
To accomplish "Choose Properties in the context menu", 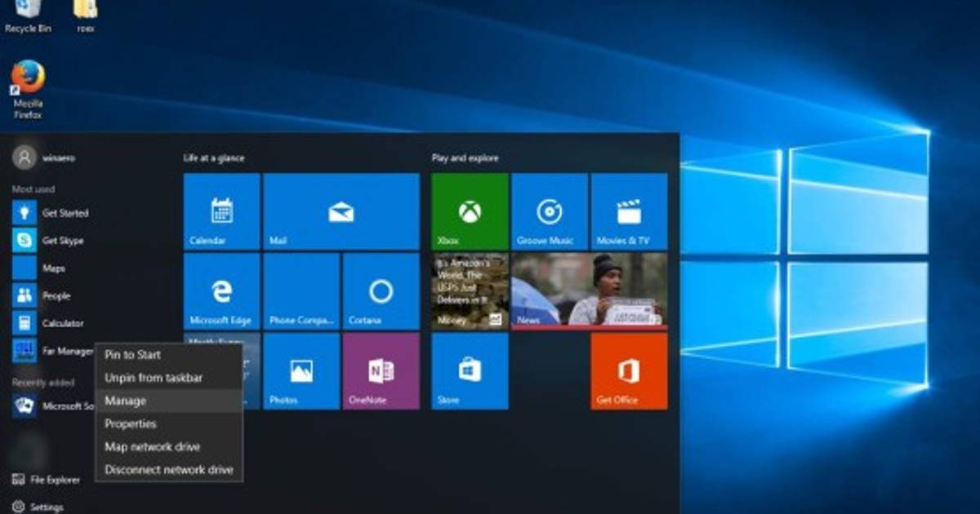I will (130, 423).
